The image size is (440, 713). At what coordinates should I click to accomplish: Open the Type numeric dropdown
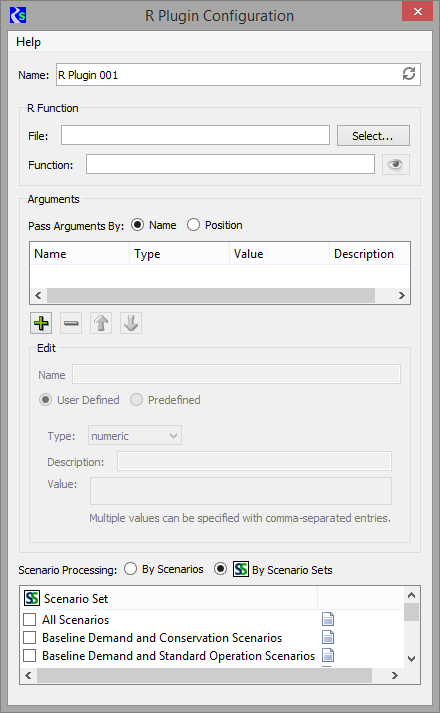click(x=135, y=436)
